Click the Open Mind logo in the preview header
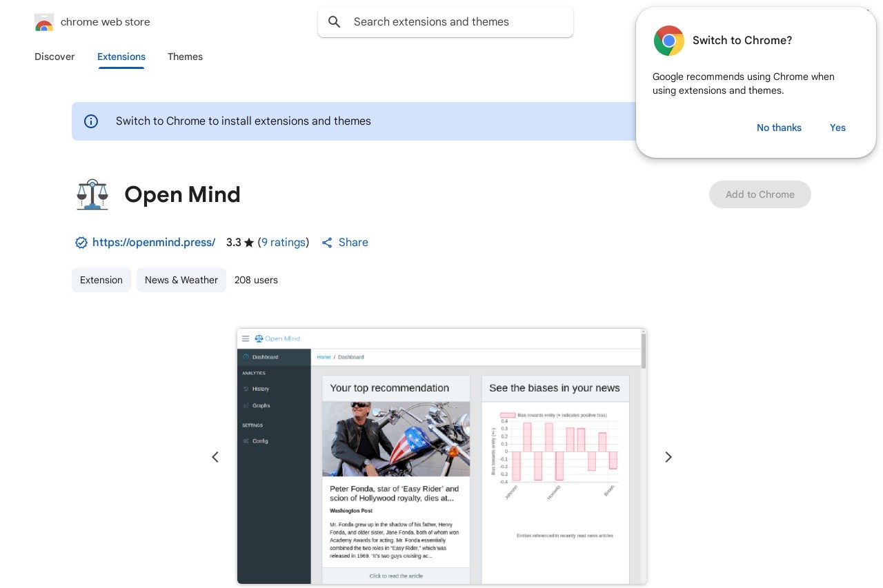 [277, 338]
